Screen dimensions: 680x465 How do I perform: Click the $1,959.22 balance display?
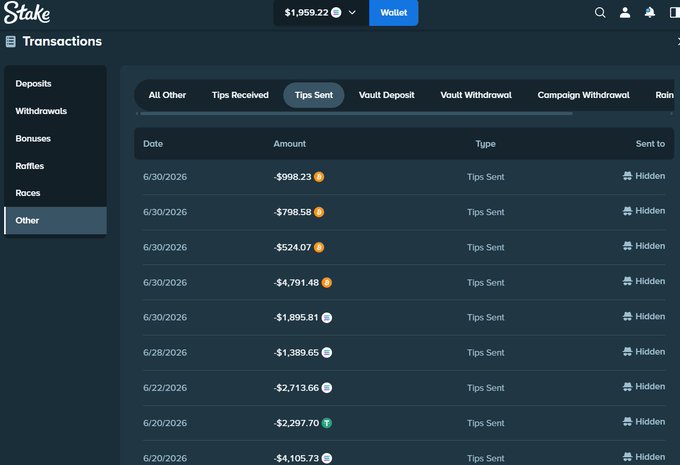[x=306, y=13]
